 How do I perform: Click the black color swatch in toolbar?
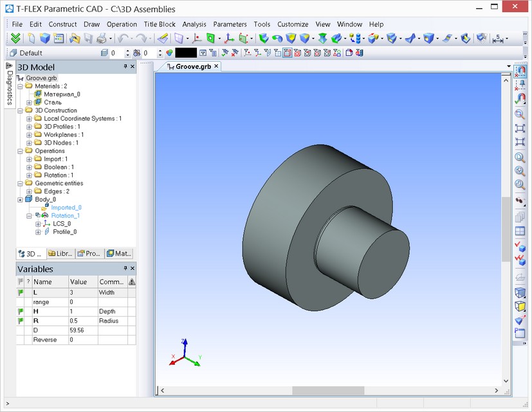tap(185, 53)
